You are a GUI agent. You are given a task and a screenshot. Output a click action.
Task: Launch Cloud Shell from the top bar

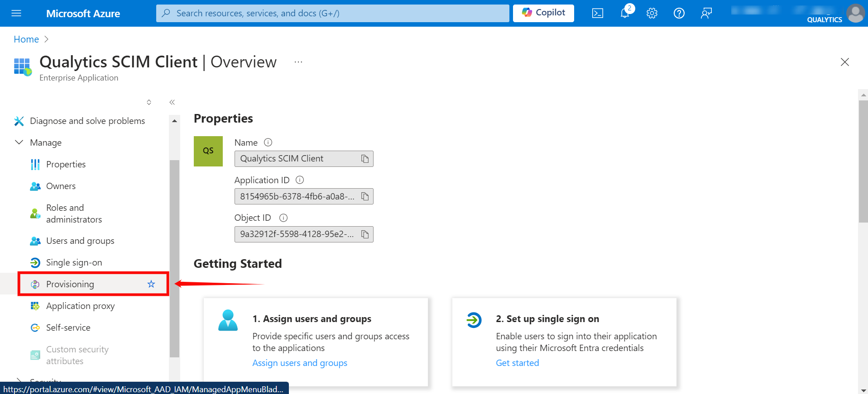point(598,13)
